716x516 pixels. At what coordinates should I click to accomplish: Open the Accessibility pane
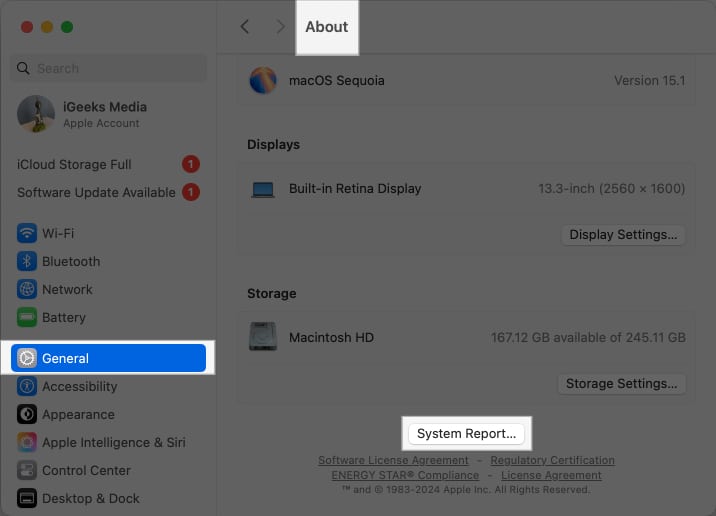[x=108, y=386]
